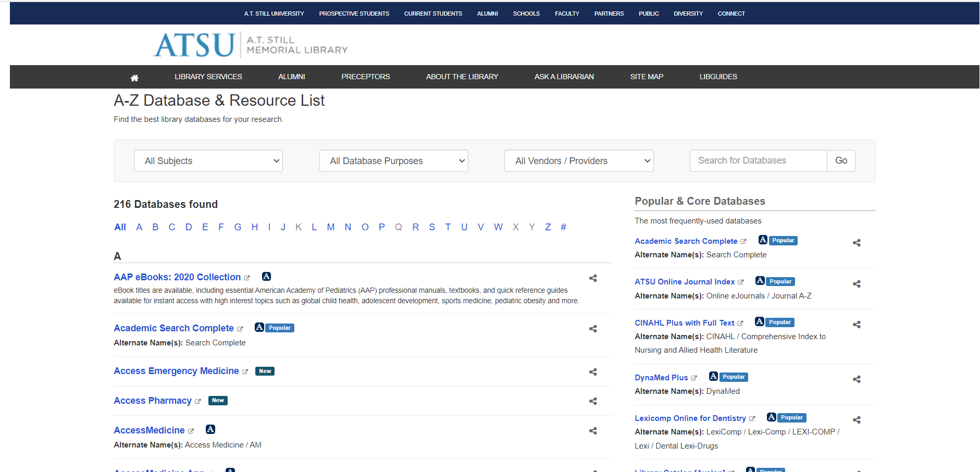Share the Access Pharmacy entry
The width and height of the screenshot is (980, 472).
(593, 401)
